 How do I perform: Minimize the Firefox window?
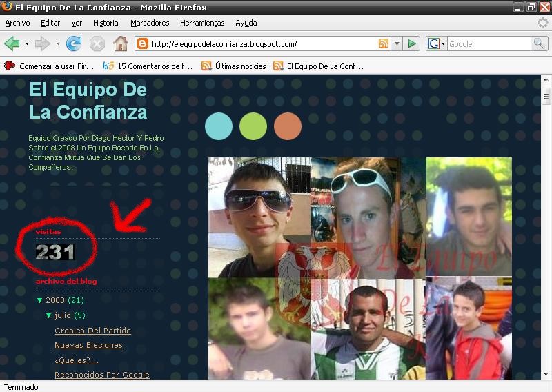(x=518, y=8)
